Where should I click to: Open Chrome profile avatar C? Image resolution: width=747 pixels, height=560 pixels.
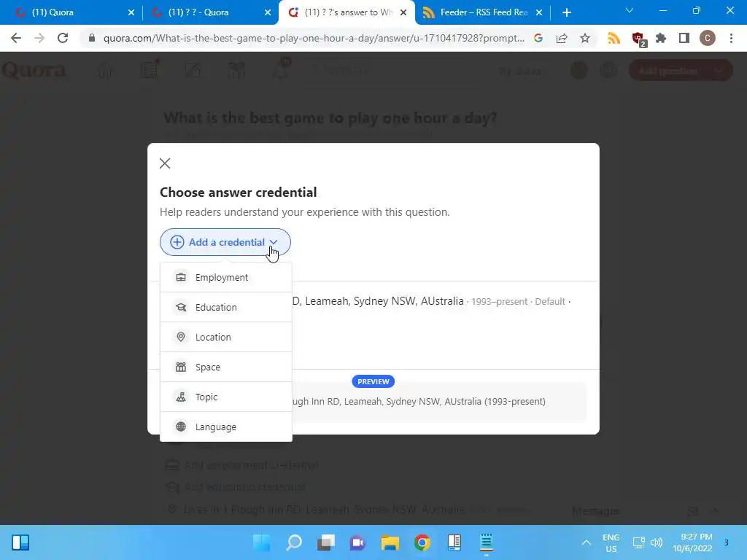[708, 38]
